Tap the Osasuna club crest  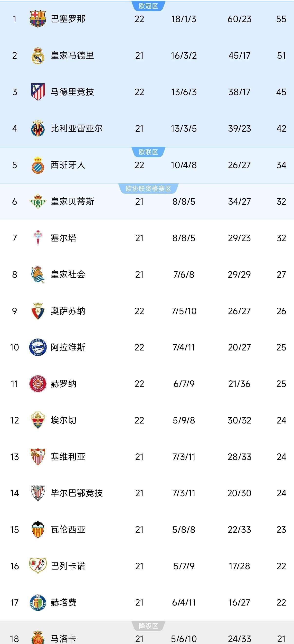pyautogui.click(x=38, y=311)
